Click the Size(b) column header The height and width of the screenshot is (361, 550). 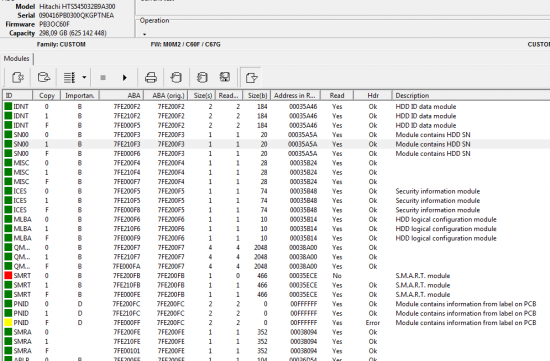pyautogui.click(x=256, y=95)
